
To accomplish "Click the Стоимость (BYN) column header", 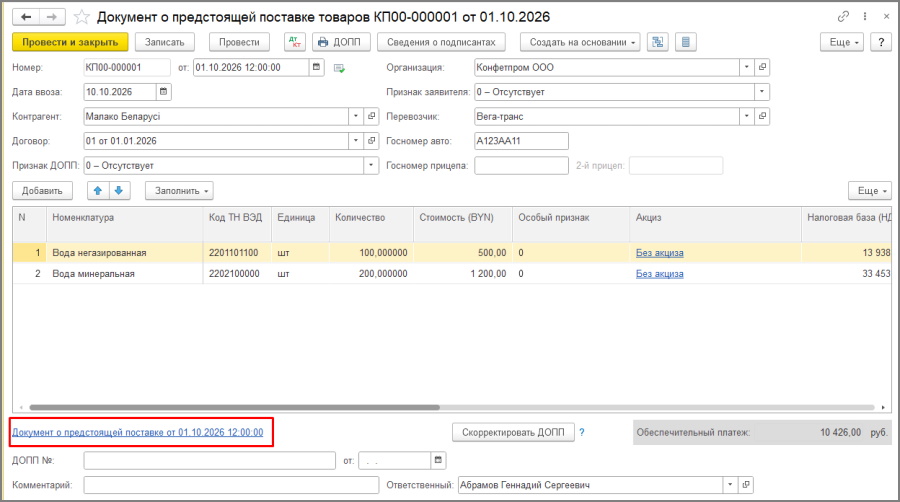I will click(x=463, y=224).
